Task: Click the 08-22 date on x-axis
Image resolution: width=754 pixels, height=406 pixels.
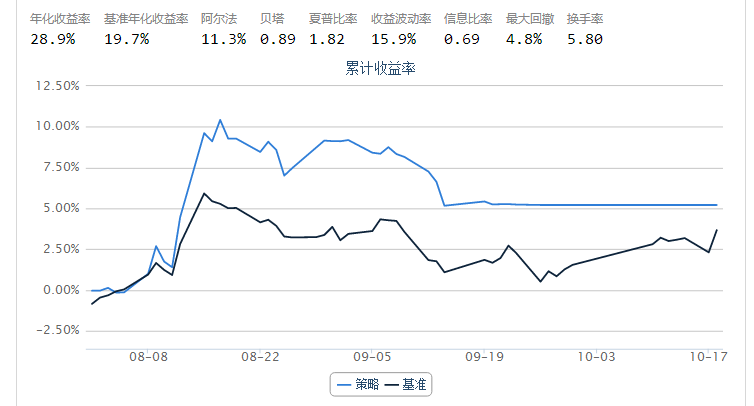Action: pyautogui.click(x=260, y=355)
